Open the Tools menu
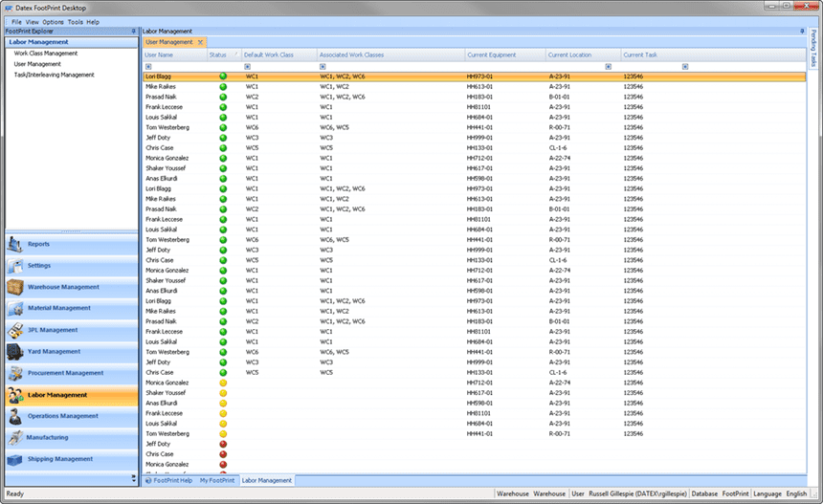 (75, 22)
